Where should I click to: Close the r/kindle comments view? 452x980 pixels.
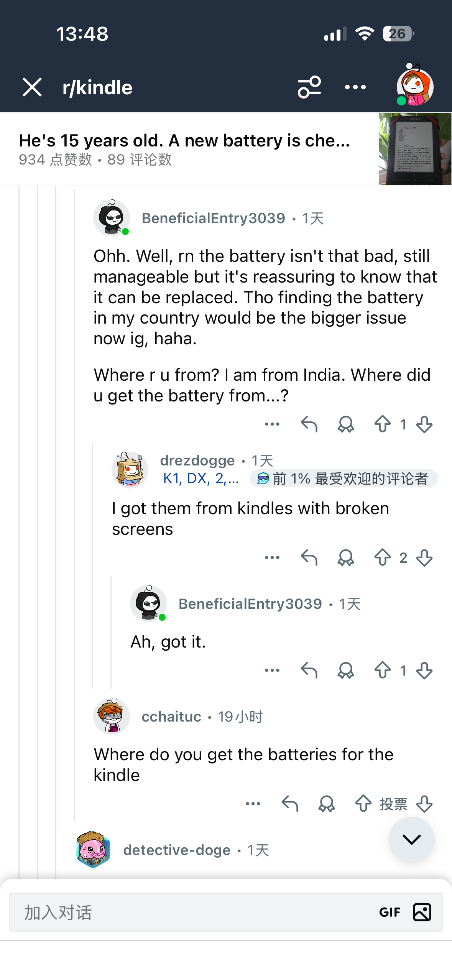(x=32, y=87)
